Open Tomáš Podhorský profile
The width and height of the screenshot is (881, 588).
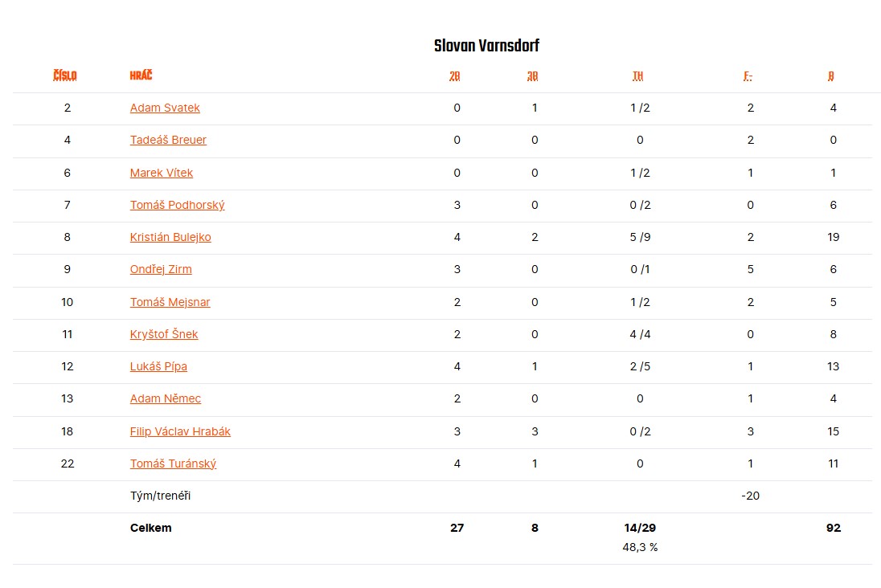177,205
